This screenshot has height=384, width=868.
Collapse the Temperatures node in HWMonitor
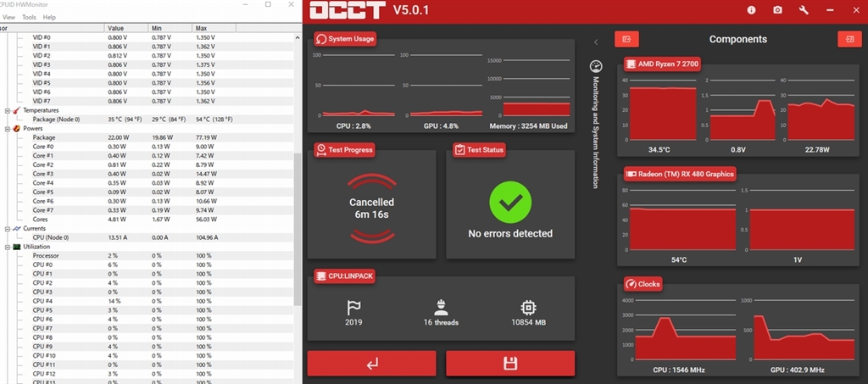click(x=7, y=111)
